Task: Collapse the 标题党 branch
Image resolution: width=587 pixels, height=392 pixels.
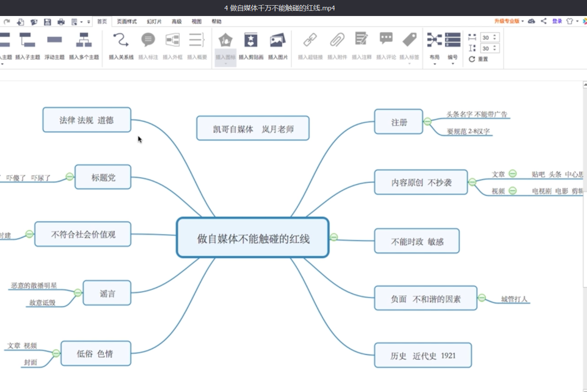Action: (69, 177)
